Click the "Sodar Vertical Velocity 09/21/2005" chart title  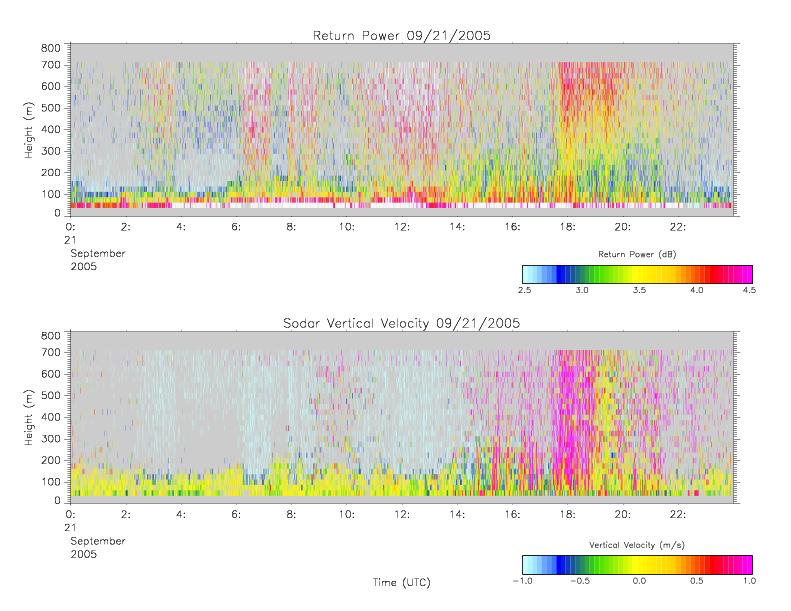coord(402,323)
